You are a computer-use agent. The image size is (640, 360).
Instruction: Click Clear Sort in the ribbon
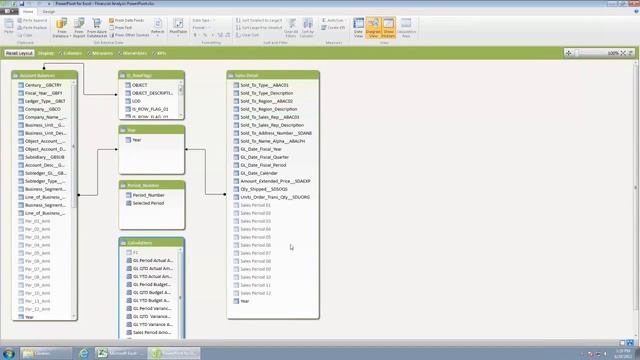pyautogui.click(x=247, y=35)
